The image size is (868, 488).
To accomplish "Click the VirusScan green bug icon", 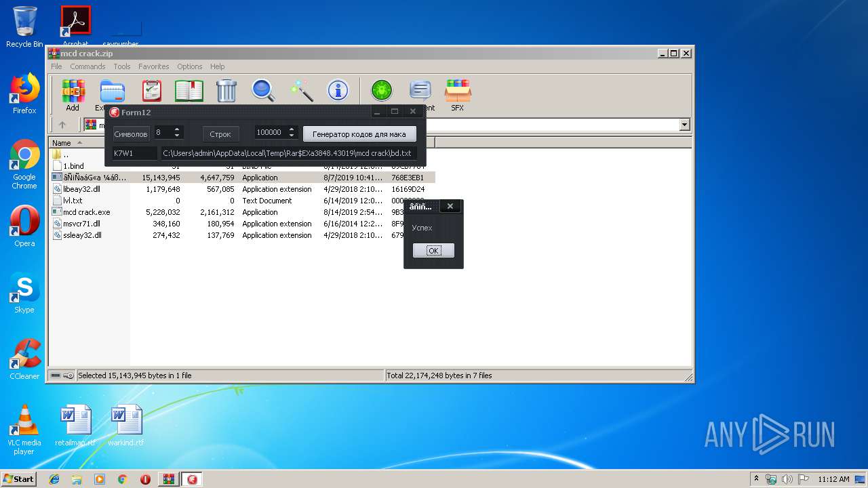I will click(382, 91).
